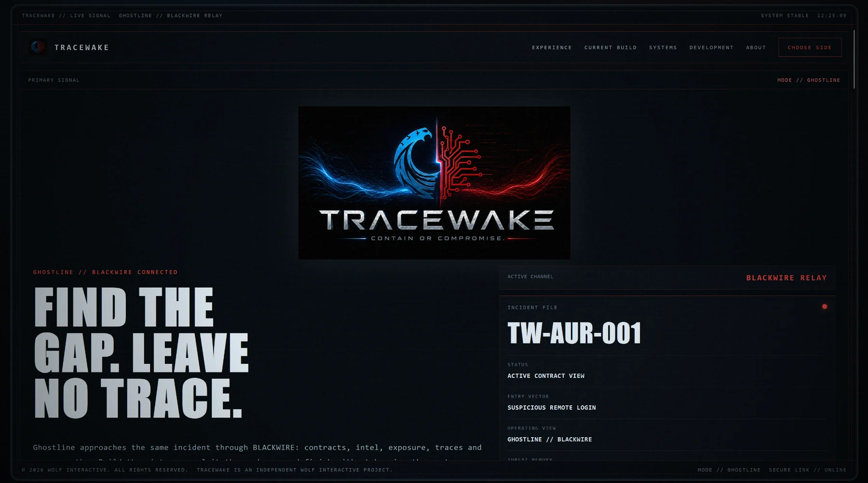Click the Tracewake logo icon in header
868x483 pixels.
(x=38, y=47)
